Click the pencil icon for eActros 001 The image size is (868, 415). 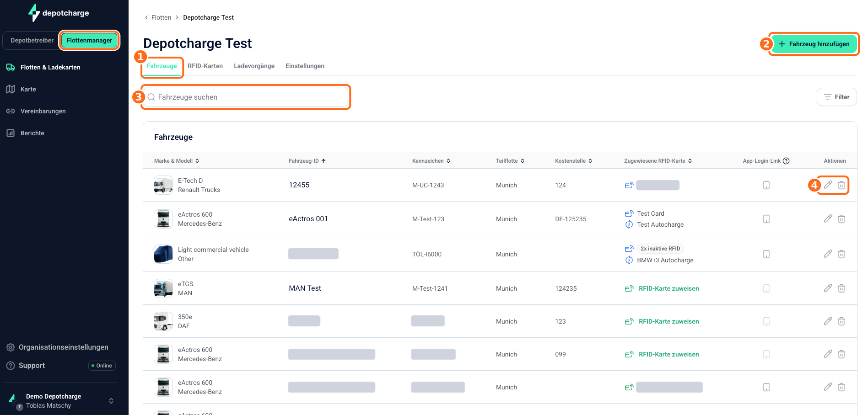coord(828,218)
